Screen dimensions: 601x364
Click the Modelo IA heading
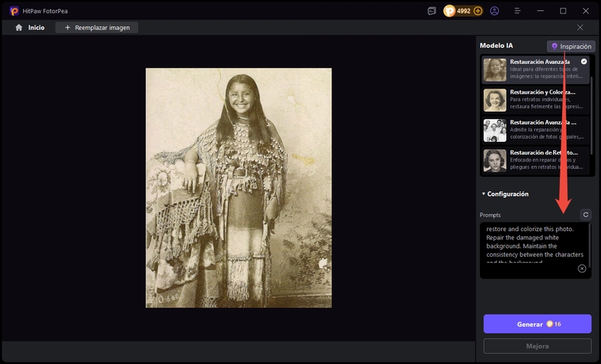coord(496,46)
